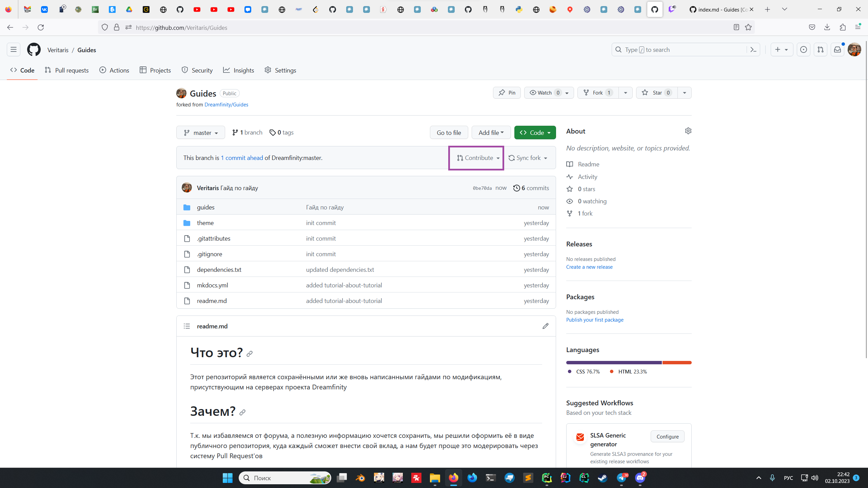Bookmark page with star in address bar
Image resolution: width=868 pixels, height=488 pixels.
[748, 27]
